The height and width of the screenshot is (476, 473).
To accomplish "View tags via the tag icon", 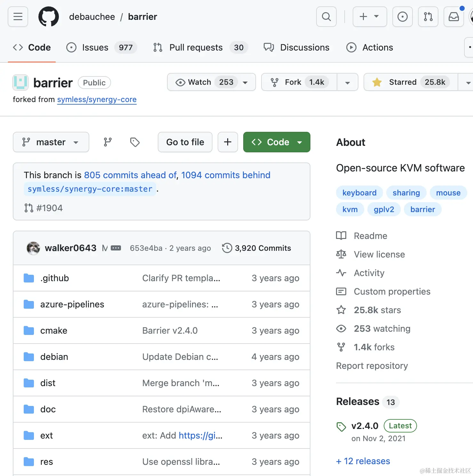I will tap(135, 142).
